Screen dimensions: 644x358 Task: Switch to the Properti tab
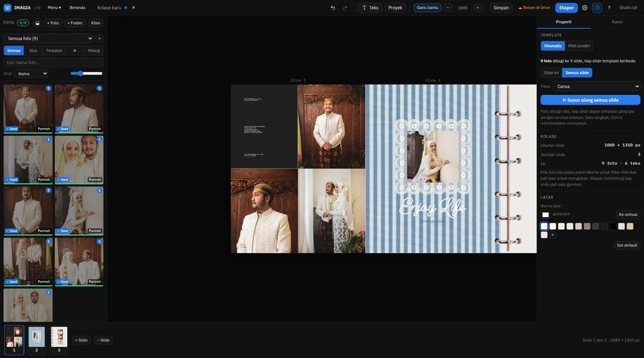coord(563,22)
